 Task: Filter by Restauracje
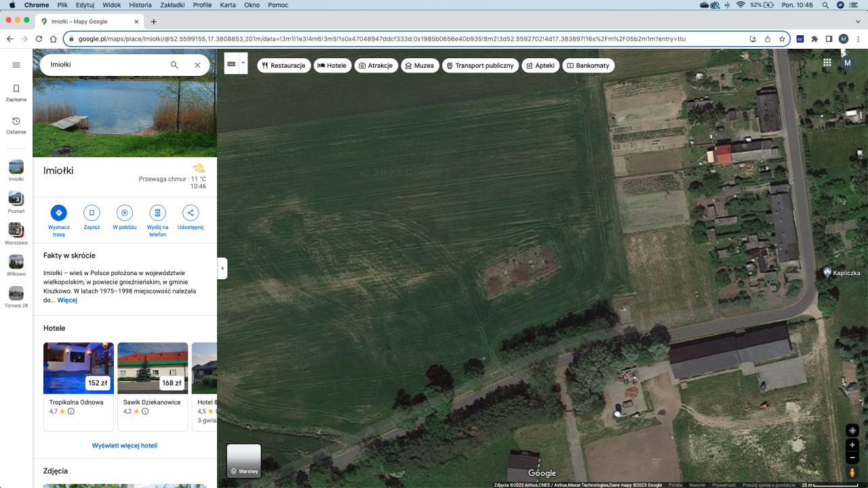click(x=284, y=66)
